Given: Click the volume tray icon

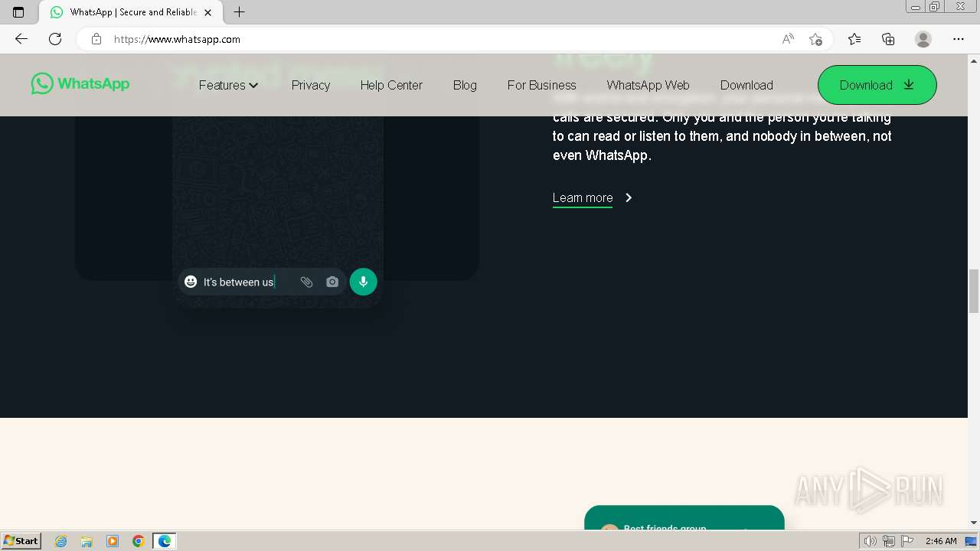Looking at the screenshot, I should (x=871, y=541).
